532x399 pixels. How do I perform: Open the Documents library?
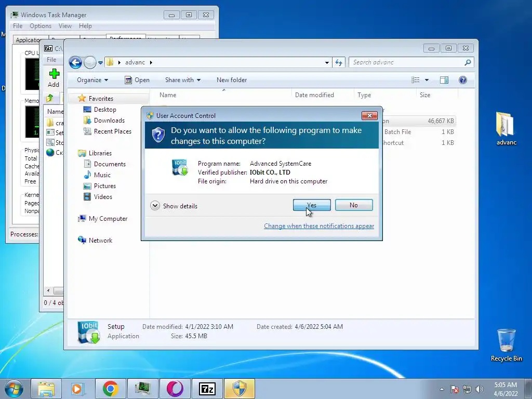coord(110,164)
